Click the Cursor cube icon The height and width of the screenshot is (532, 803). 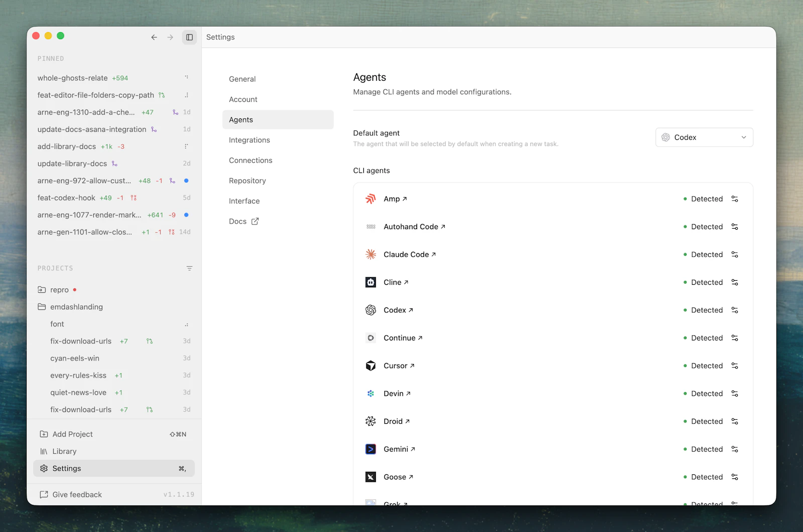(x=371, y=366)
